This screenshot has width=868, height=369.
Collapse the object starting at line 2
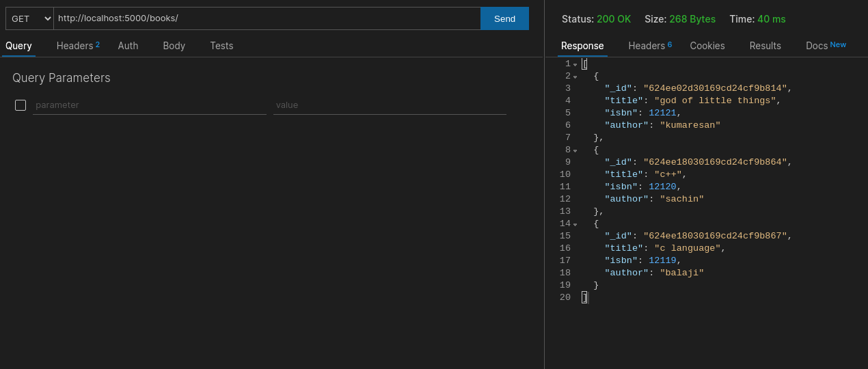(575, 77)
